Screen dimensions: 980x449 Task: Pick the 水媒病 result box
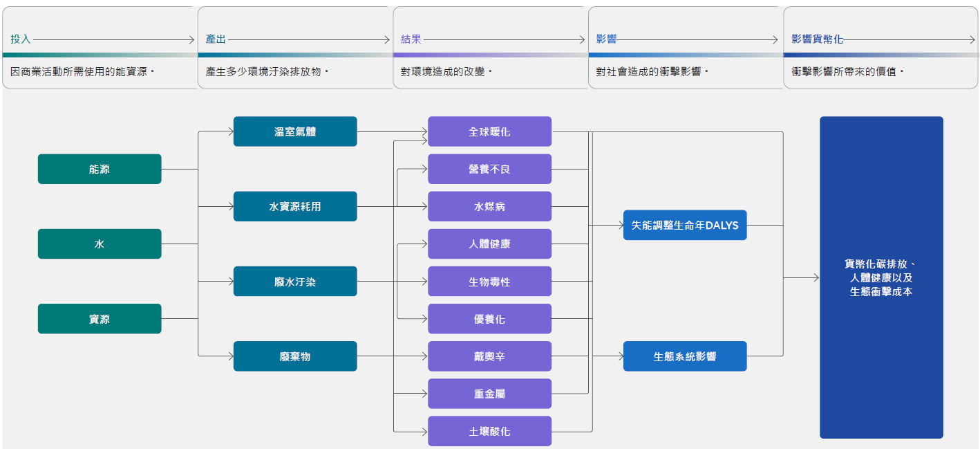click(x=489, y=206)
